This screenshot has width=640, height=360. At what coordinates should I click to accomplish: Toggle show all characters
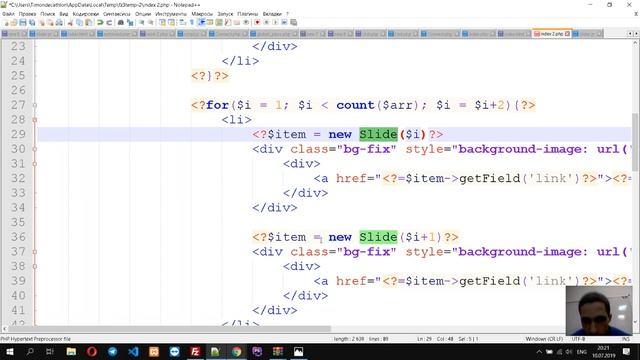tap(191, 22)
